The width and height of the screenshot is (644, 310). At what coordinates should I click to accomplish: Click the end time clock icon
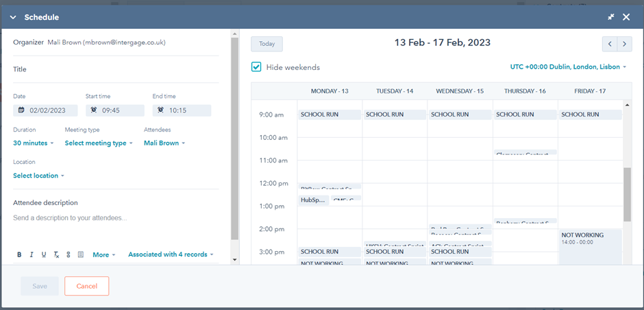160,110
